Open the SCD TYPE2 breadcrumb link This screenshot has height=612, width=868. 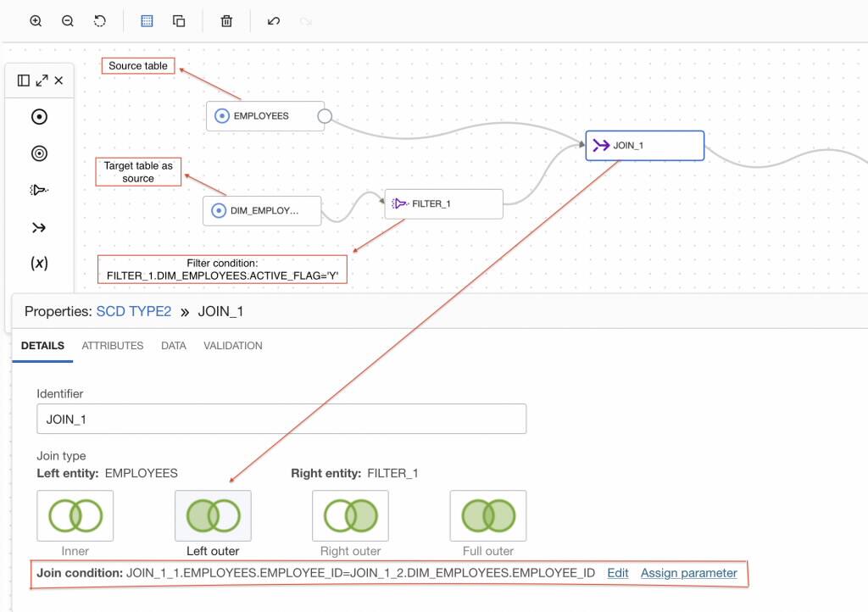point(136,311)
